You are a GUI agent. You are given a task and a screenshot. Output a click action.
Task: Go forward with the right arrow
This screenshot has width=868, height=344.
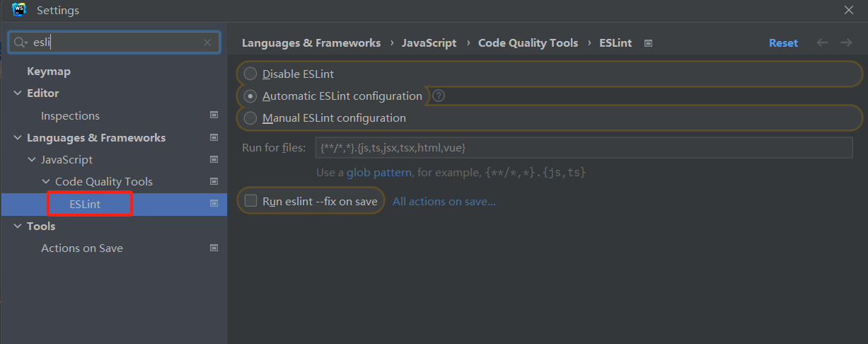846,43
